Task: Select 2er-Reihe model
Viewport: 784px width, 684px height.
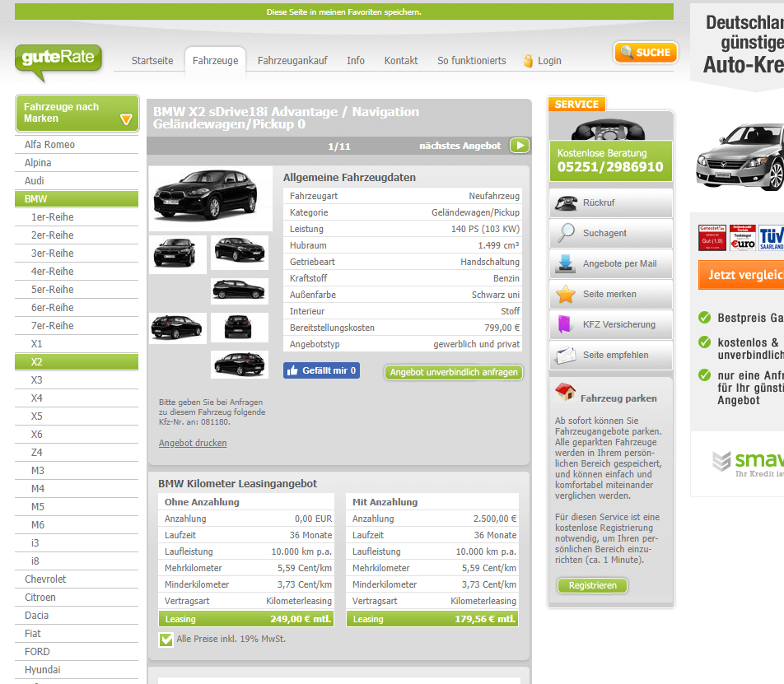Action: pyautogui.click(x=77, y=235)
